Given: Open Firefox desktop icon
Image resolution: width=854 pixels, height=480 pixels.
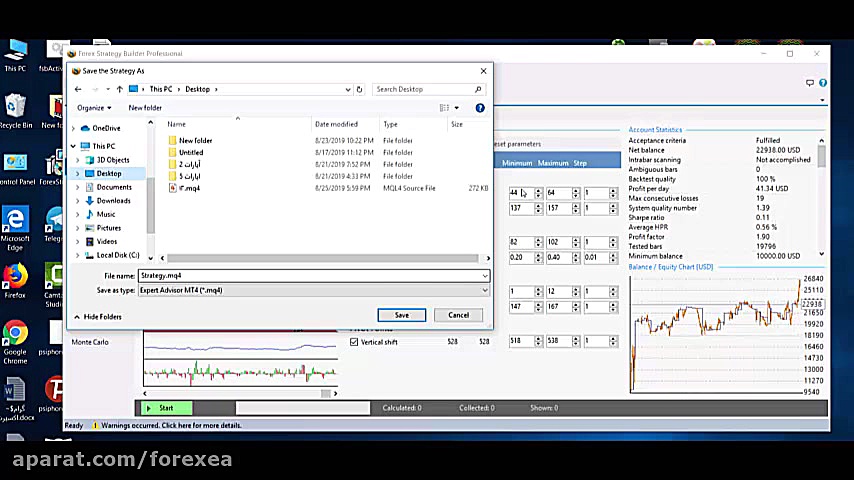Looking at the screenshot, I should pyautogui.click(x=15, y=281).
